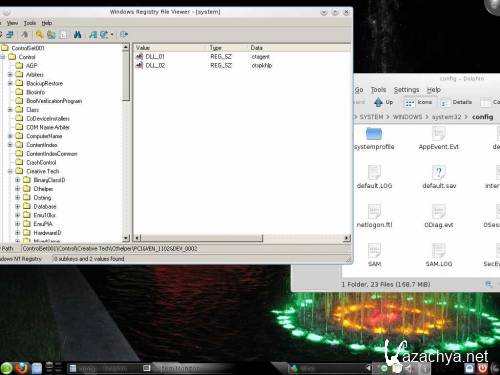Click the stacked folders toolbar icon

pos(51,34)
